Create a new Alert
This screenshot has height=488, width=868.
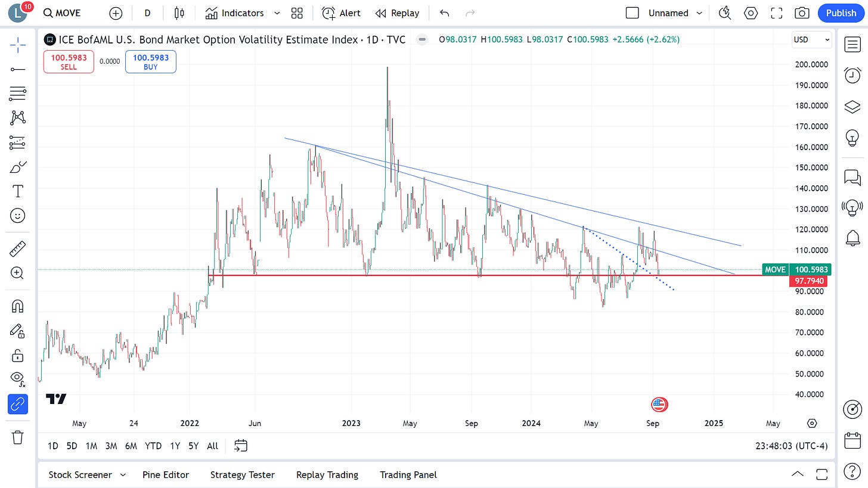click(x=342, y=13)
